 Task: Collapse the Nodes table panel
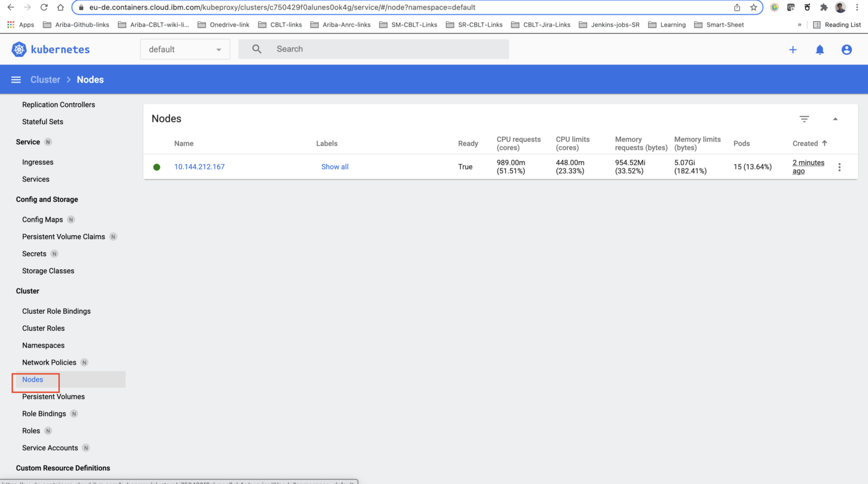(x=835, y=119)
